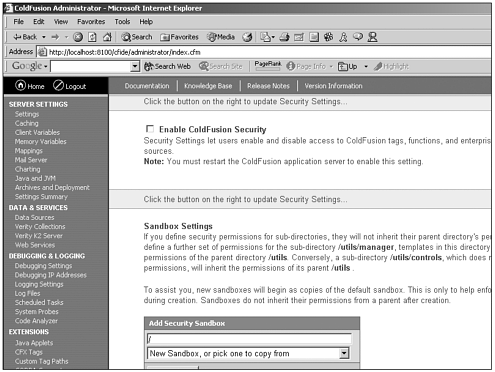Click the address bar URL field

tap(263, 52)
